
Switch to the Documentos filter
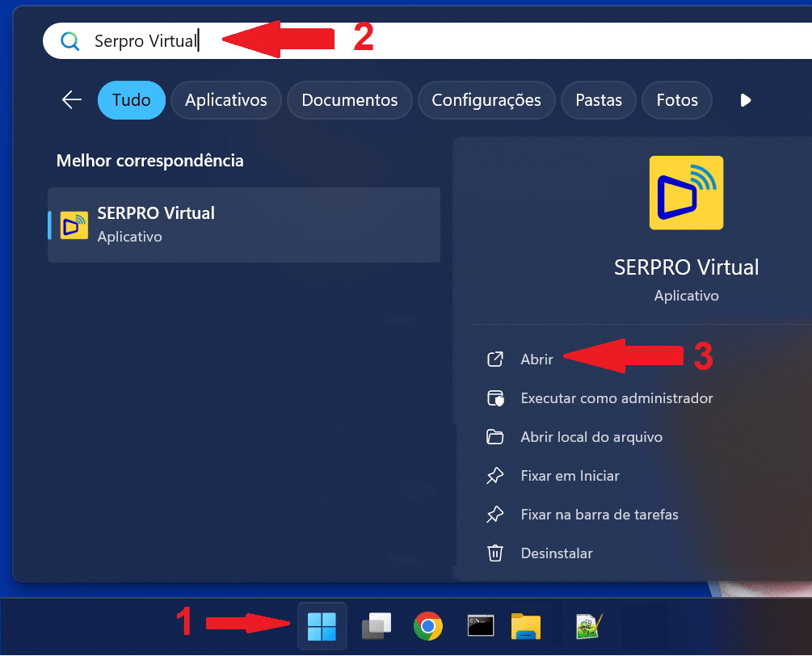350,100
